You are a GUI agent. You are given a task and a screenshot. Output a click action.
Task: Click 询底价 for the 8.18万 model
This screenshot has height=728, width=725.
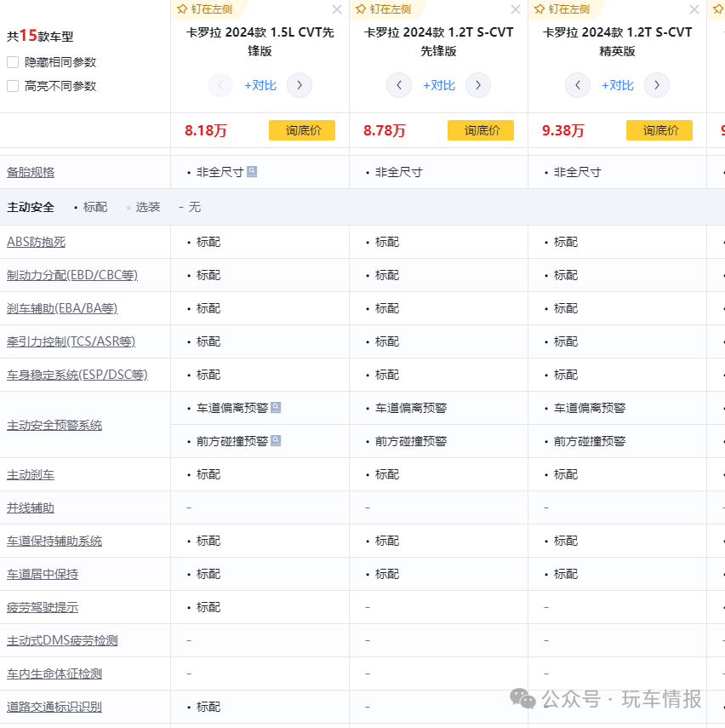302,130
